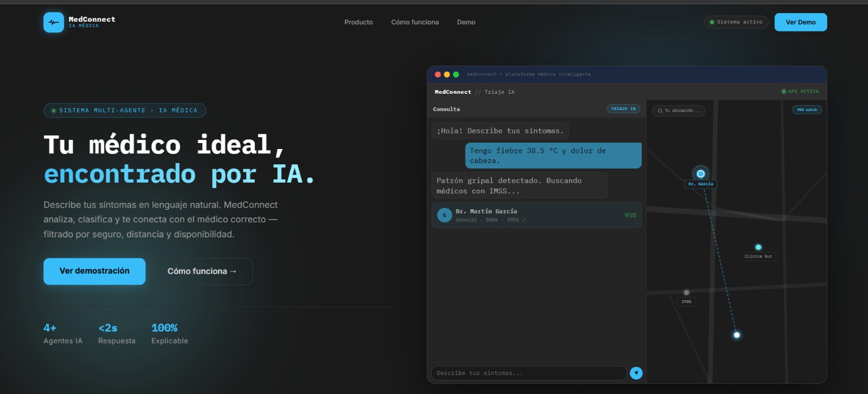Click the Consulta panel heading
The image size is (868, 394).
pyautogui.click(x=446, y=109)
